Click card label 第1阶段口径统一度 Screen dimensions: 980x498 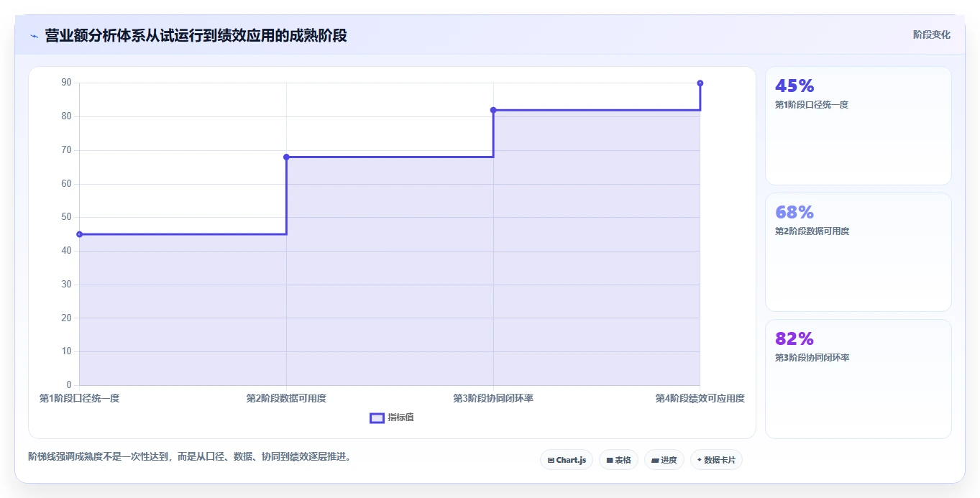click(x=812, y=105)
